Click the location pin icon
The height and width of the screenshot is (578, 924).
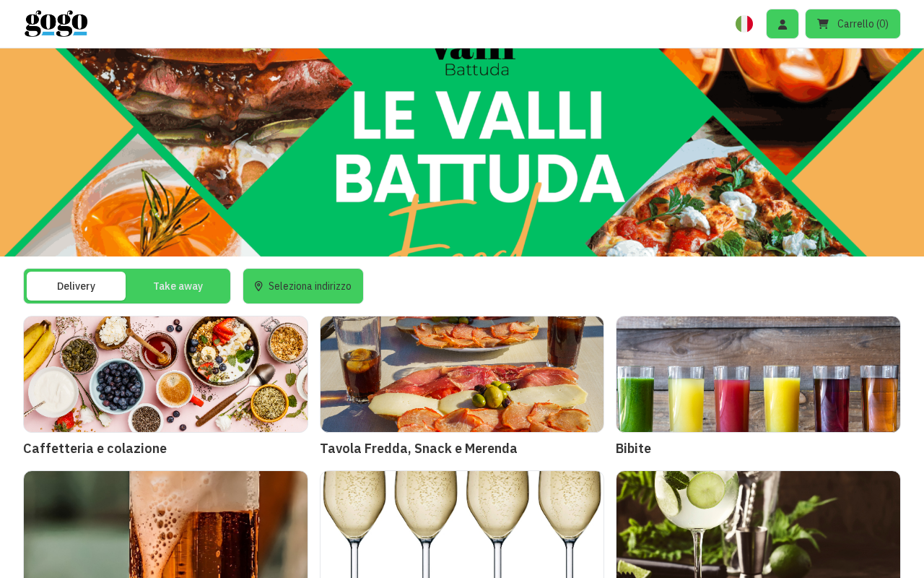258,286
